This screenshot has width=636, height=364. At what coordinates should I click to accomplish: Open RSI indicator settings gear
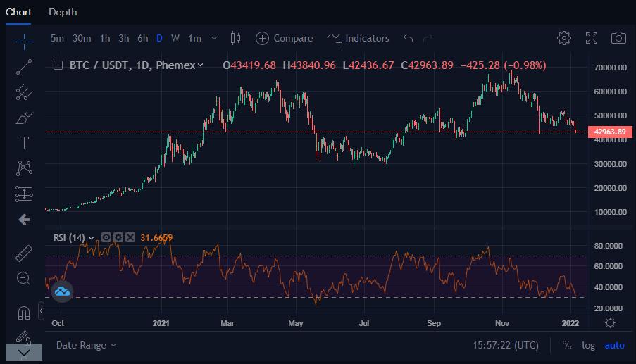coord(118,237)
